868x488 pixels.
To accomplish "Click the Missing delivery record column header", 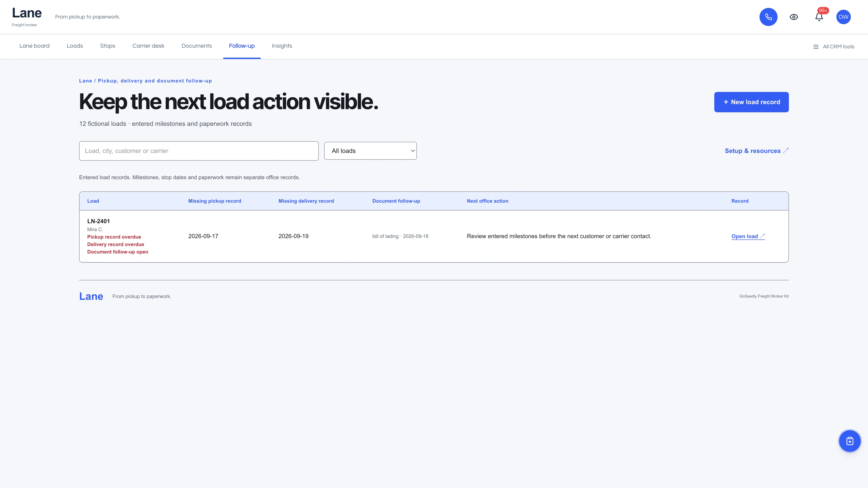I will (x=306, y=201).
